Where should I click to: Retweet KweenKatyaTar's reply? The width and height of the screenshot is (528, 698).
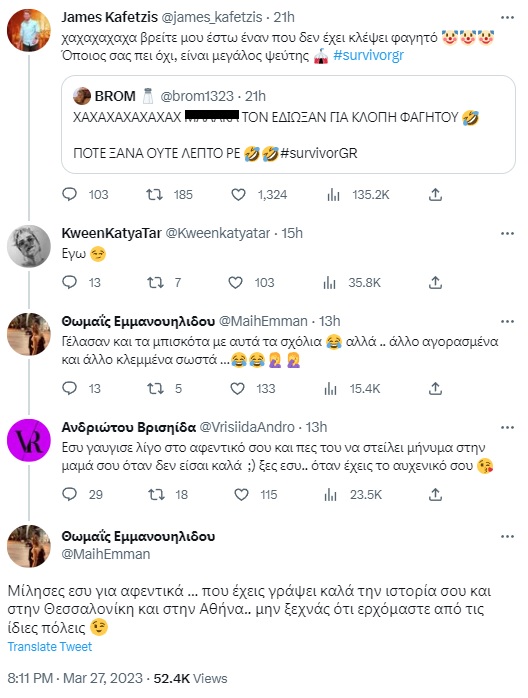pyautogui.click(x=155, y=283)
